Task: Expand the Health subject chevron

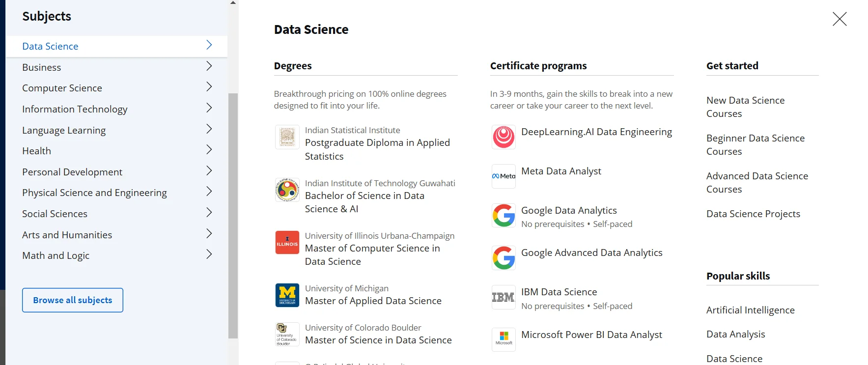Action: click(x=209, y=150)
